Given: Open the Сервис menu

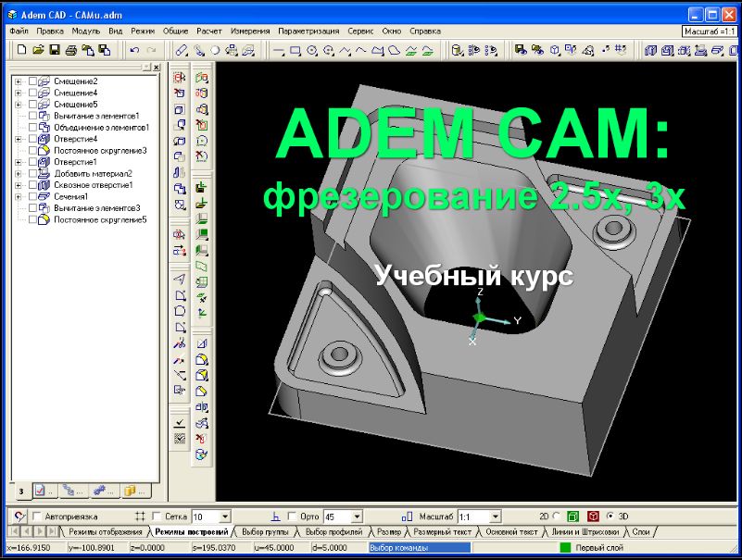Looking at the screenshot, I should [360, 31].
